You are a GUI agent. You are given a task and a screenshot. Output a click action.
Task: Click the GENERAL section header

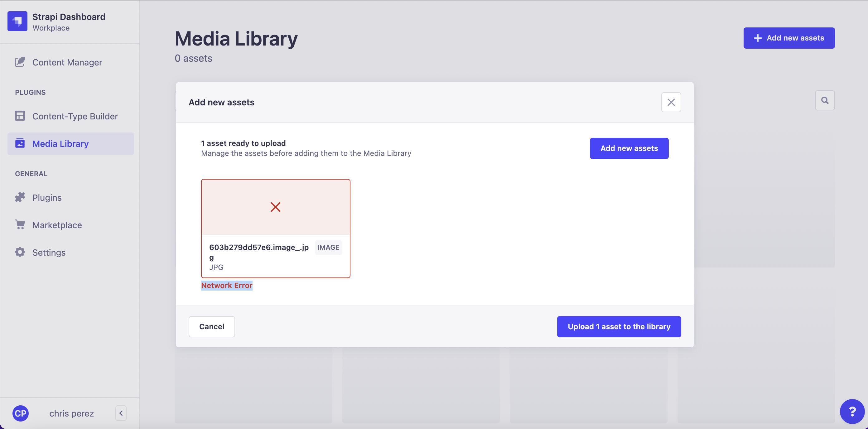(x=31, y=174)
